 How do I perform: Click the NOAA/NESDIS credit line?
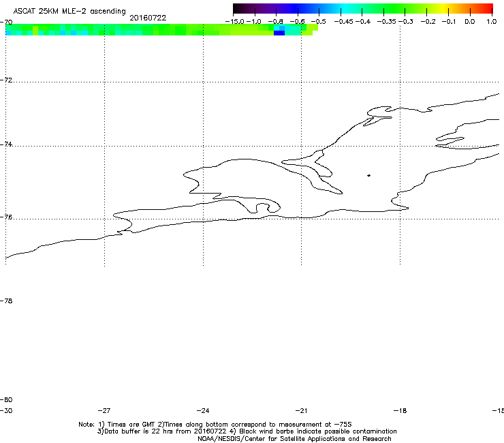pos(294,438)
